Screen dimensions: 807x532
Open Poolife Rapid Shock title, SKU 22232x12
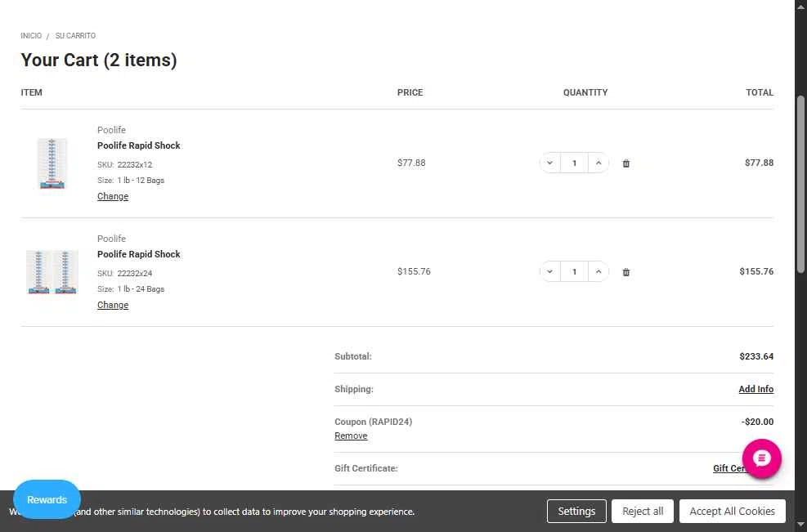(x=138, y=145)
